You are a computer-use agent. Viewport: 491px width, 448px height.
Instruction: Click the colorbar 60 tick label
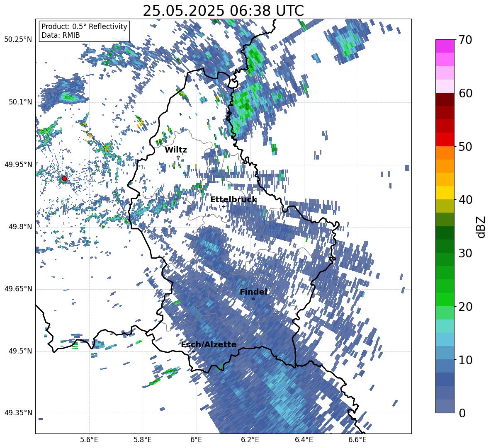coord(465,93)
